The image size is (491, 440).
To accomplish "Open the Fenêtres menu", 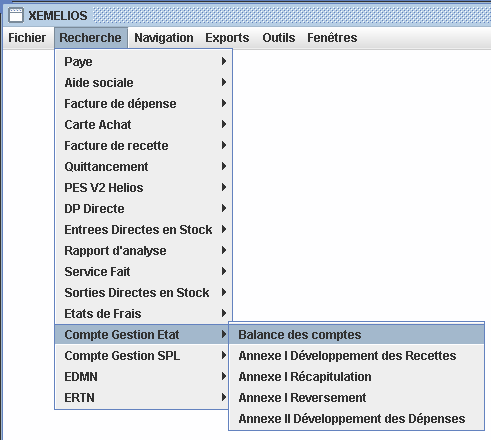I will (332, 38).
